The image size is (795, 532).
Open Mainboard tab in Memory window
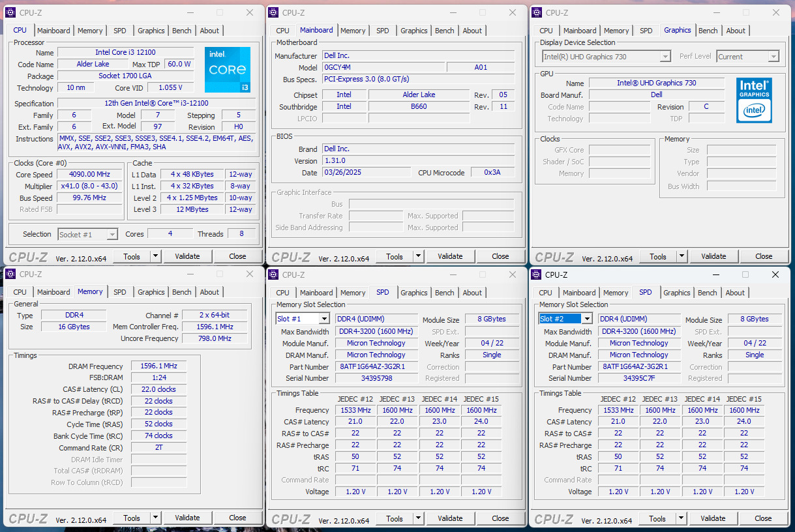pyautogui.click(x=53, y=292)
